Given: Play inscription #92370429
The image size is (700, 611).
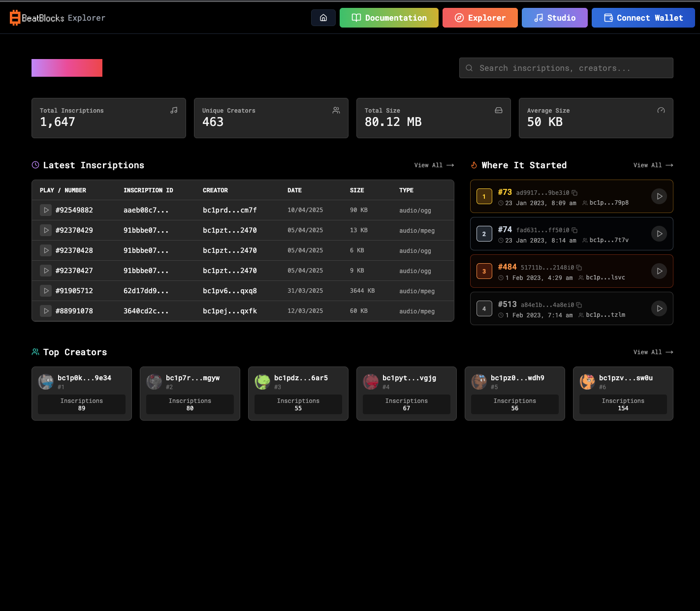Looking at the screenshot, I should (x=46, y=230).
